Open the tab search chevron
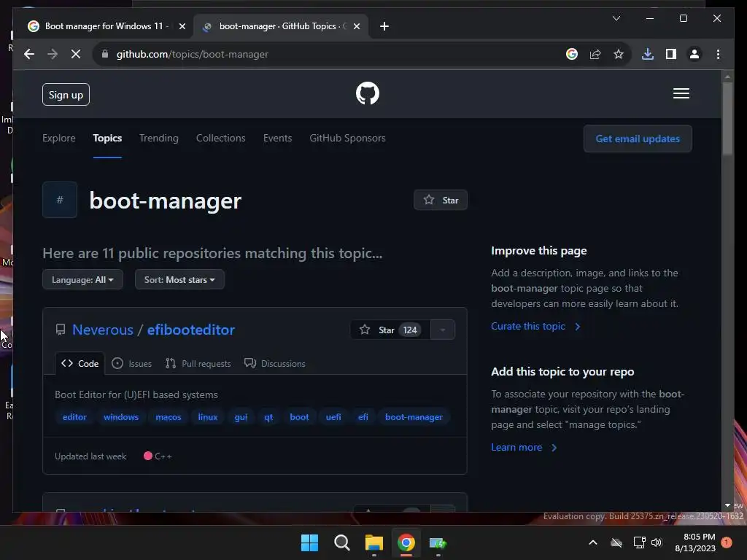This screenshot has height=560, width=747. [x=616, y=18]
